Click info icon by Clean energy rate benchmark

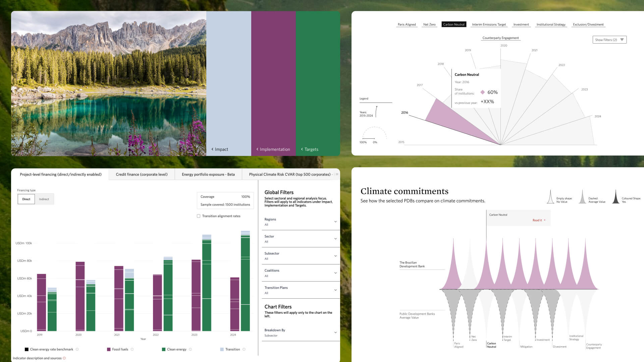77,349
